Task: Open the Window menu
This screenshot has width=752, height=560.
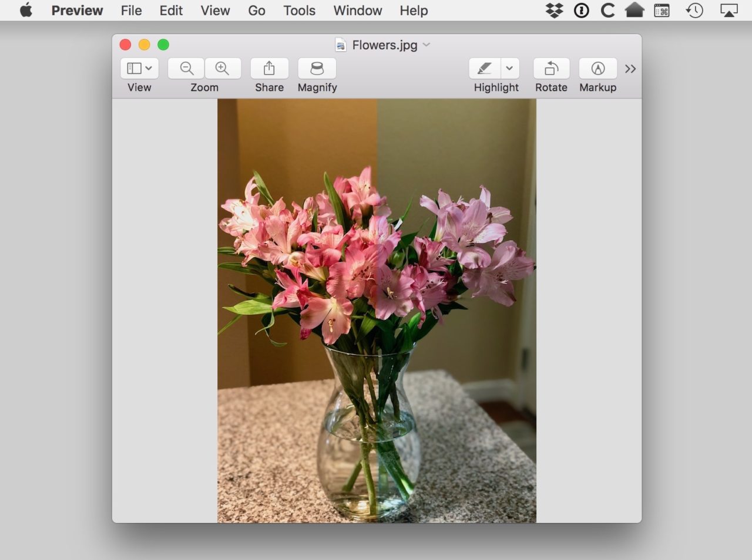Action: click(358, 11)
